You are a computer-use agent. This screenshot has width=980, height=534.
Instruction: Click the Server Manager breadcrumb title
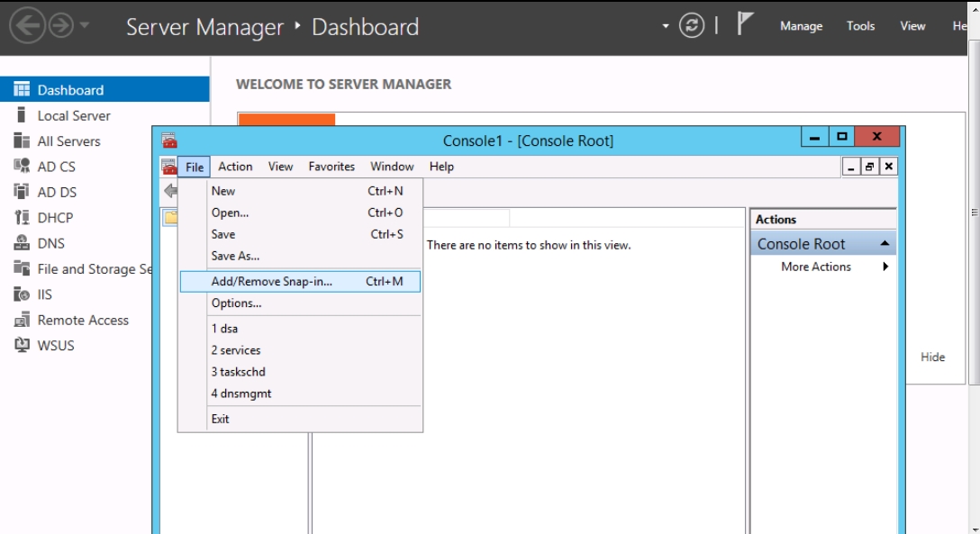coord(204,27)
